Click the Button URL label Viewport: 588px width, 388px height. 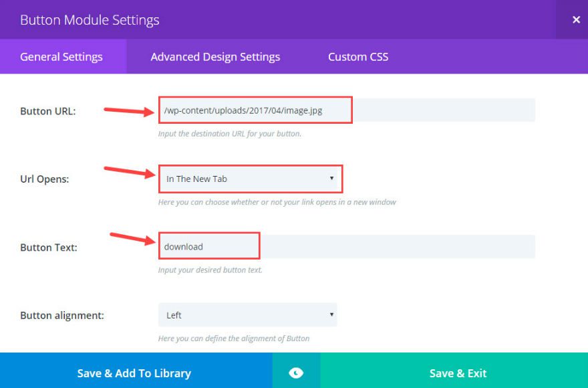coord(48,111)
